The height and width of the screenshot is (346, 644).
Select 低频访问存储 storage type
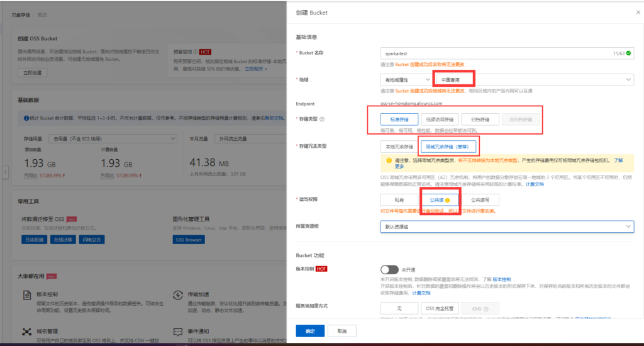pyautogui.click(x=439, y=119)
